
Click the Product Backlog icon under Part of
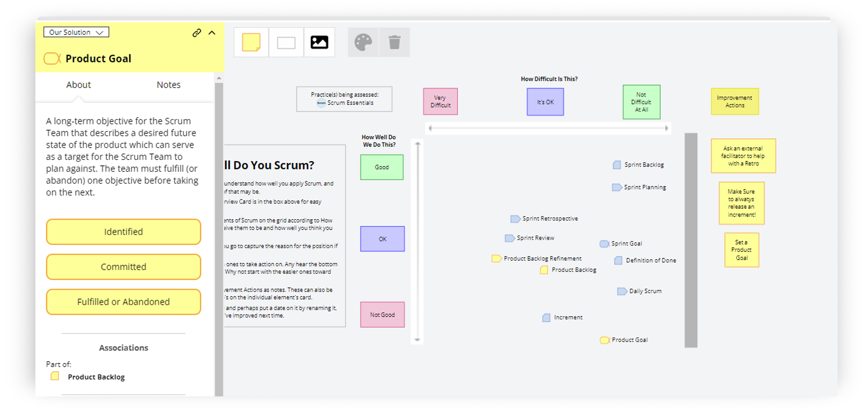pos(54,376)
